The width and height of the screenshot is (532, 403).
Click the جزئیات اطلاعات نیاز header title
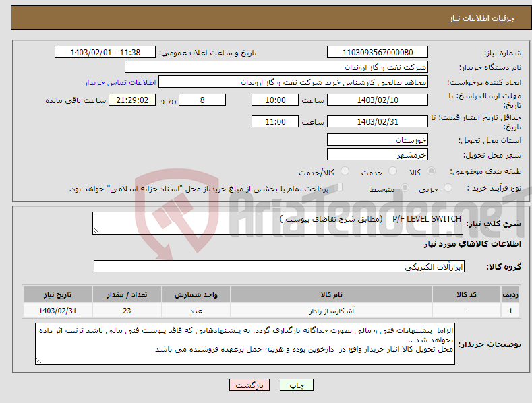482,18
